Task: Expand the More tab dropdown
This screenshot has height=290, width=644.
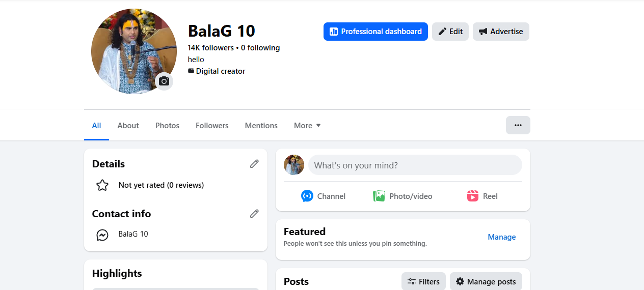Action: (x=307, y=126)
